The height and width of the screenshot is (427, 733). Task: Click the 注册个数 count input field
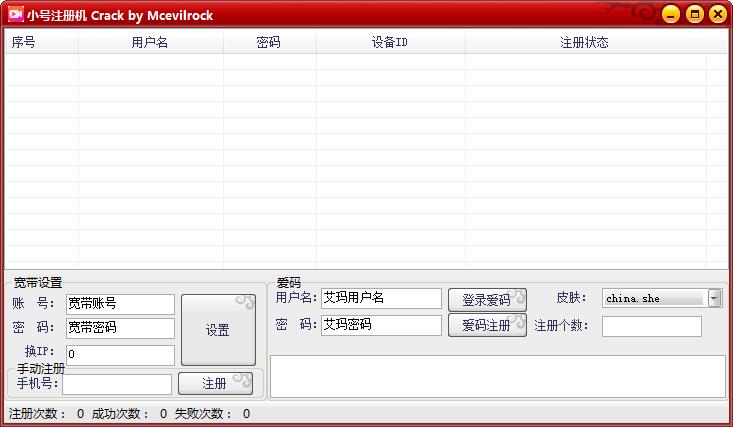[x=651, y=326]
